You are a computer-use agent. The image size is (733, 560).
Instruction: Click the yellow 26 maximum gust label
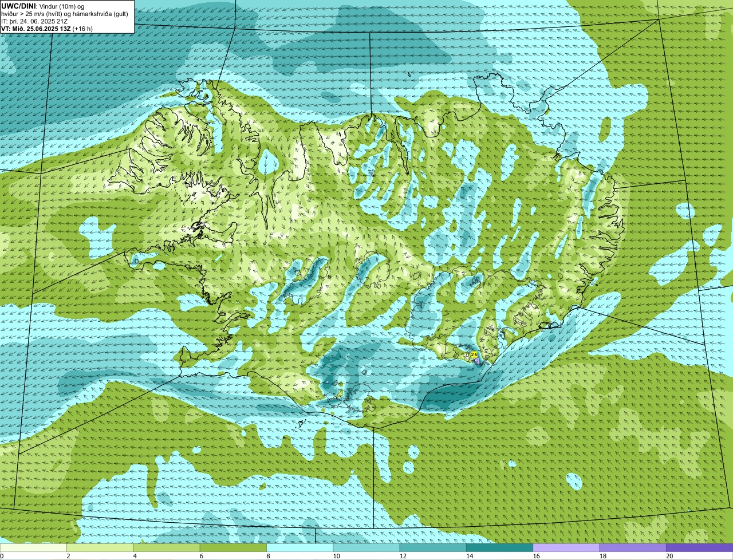474,355
